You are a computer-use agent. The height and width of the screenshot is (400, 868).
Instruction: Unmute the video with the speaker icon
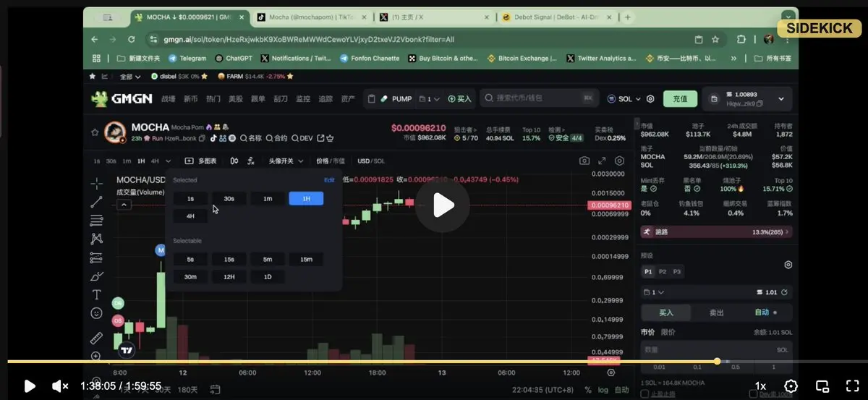click(60, 386)
